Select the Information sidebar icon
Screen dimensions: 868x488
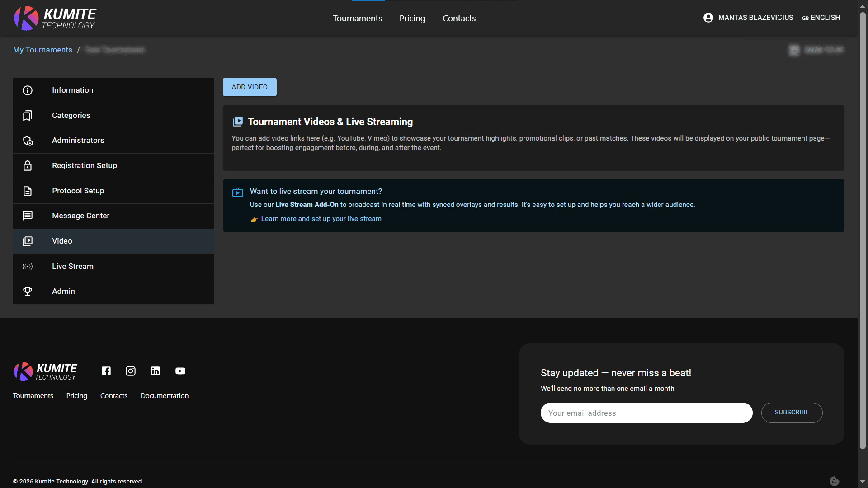28,90
